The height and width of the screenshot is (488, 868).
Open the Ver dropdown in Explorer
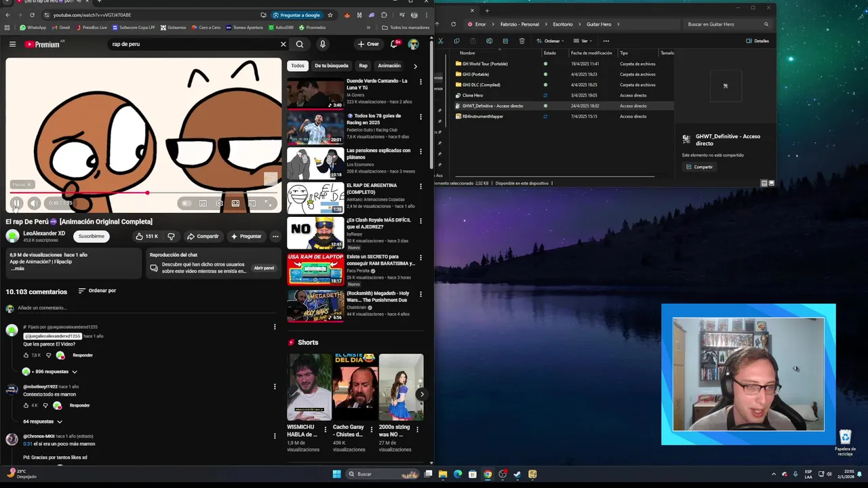pyautogui.click(x=583, y=41)
